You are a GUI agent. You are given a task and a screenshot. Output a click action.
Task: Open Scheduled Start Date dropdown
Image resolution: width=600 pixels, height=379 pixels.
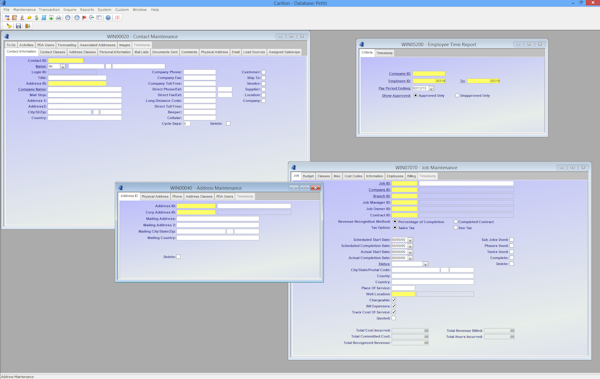[x=410, y=240]
